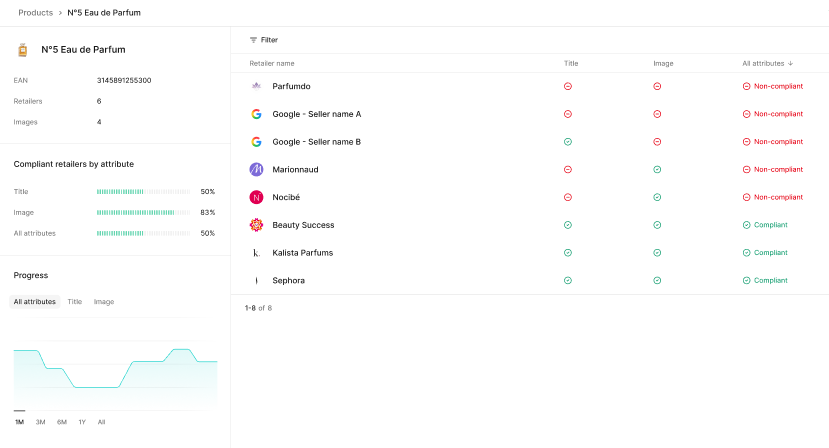Select the 1Y time range
The height and width of the screenshot is (448, 829).
point(82,422)
